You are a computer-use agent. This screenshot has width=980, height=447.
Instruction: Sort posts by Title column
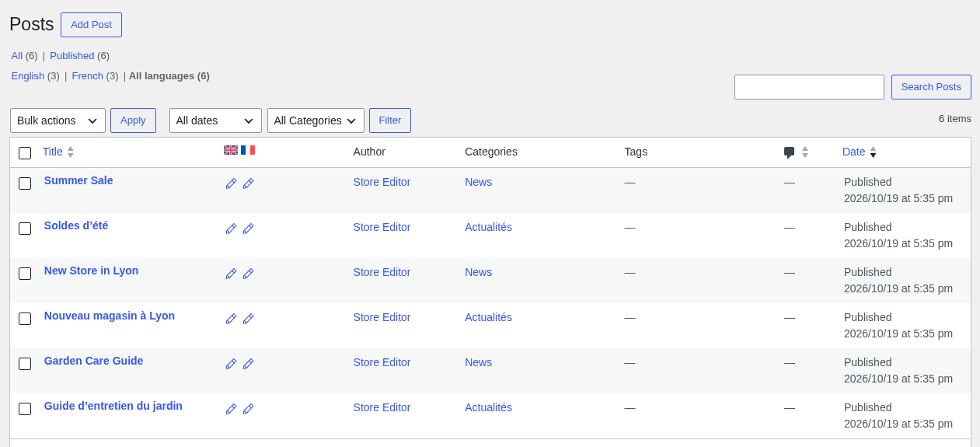pos(53,152)
